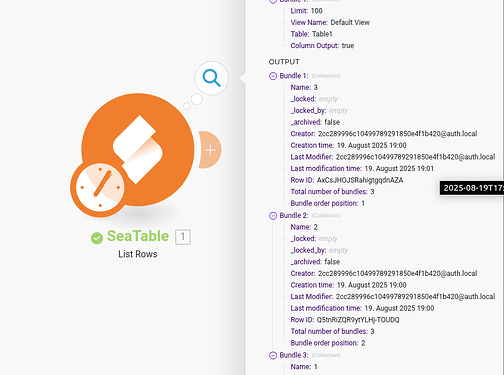Select Creator value in Bundle 2
Viewport: 504px width, 375px height.
pyautogui.click(x=397, y=273)
